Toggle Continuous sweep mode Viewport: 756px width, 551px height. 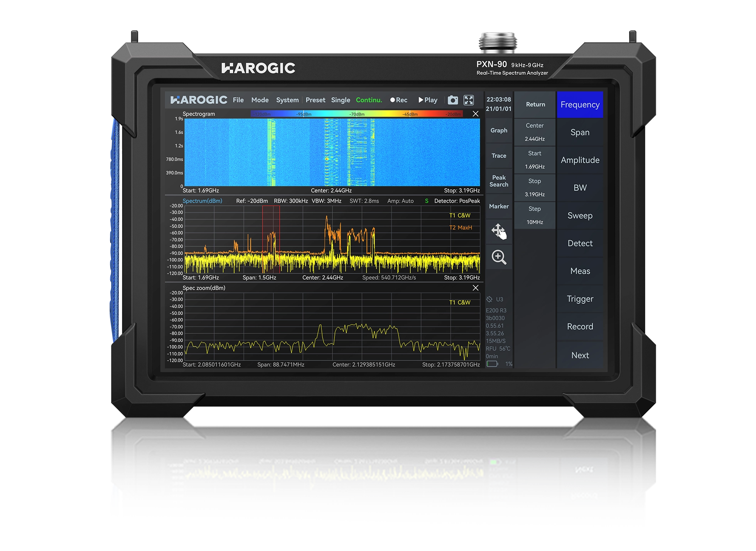pos(369,100)
